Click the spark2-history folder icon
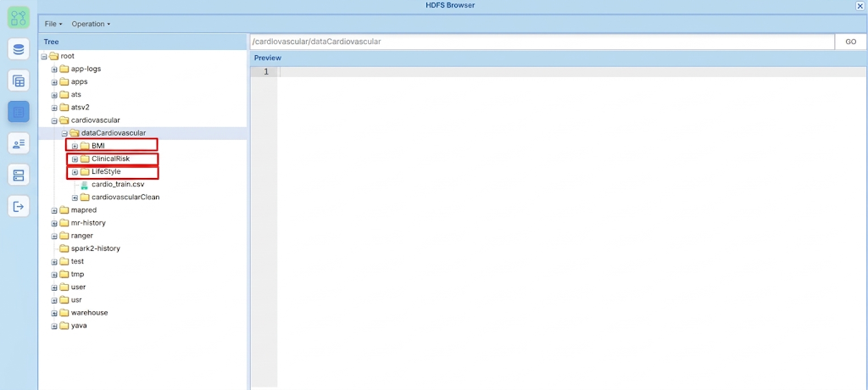The image size is (868, 390). tap(64, 248)
